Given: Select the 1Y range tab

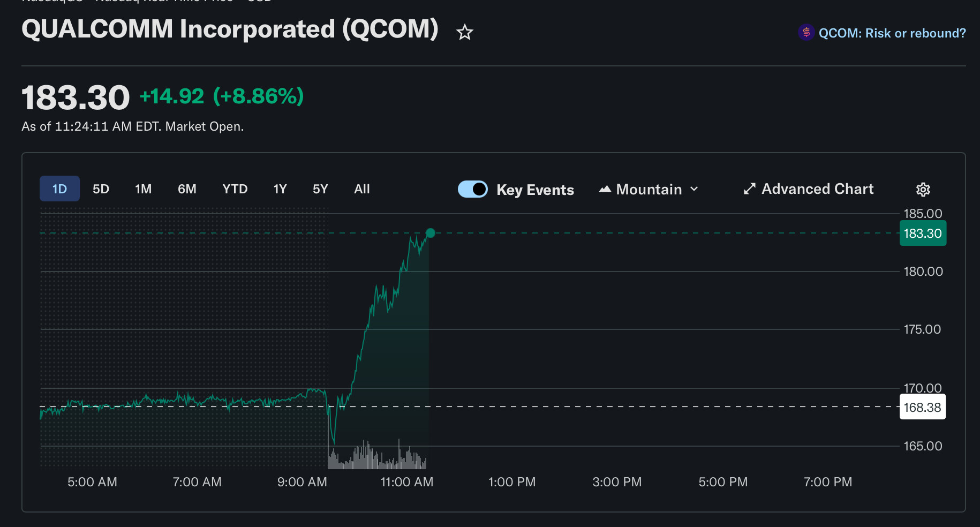Looking at the screenshot, I should tap(280, 189).
